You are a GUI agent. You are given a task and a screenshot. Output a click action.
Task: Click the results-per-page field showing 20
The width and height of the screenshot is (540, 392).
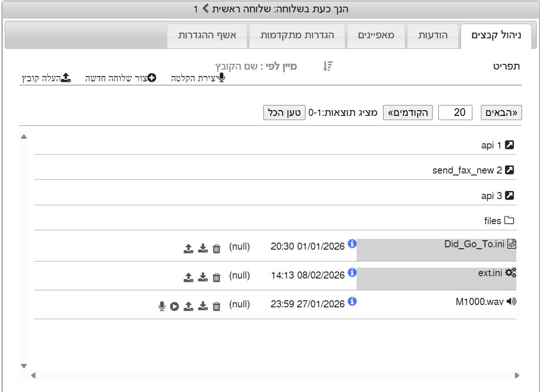click(x=455, y=113)
